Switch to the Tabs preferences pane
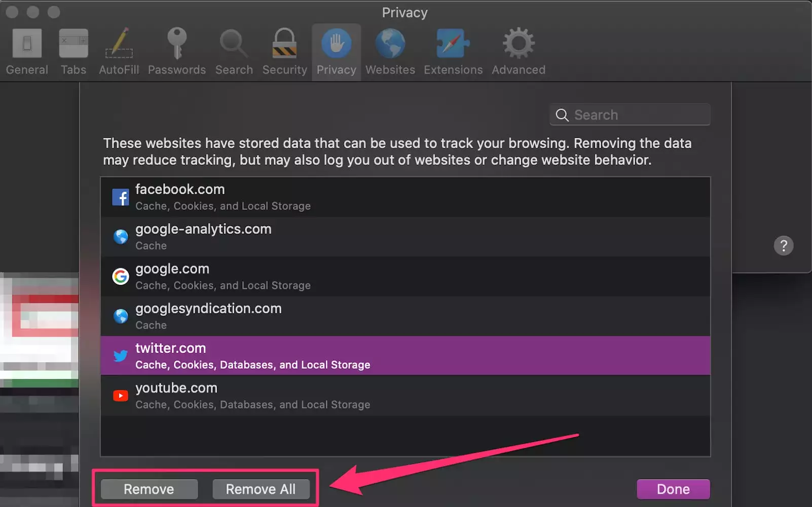812x507 pixels. (x=73, y=52)
